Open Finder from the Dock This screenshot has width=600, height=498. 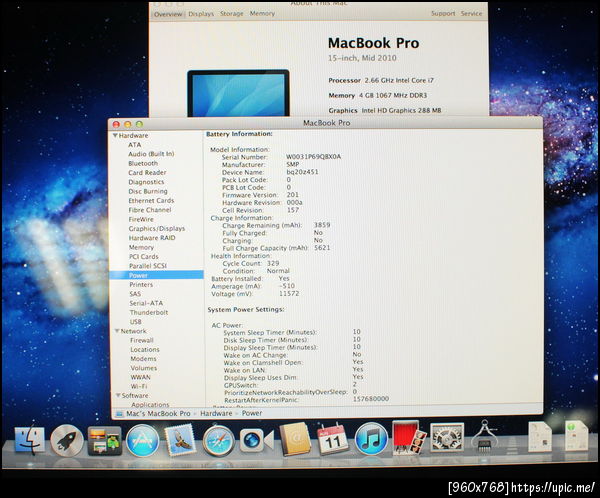tap(29, 440)
